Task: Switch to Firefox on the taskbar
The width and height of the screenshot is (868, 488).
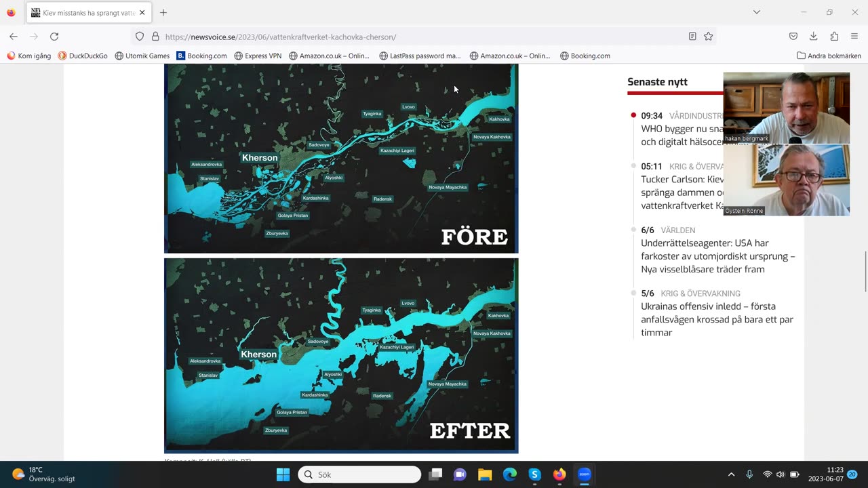Action: 559,474
